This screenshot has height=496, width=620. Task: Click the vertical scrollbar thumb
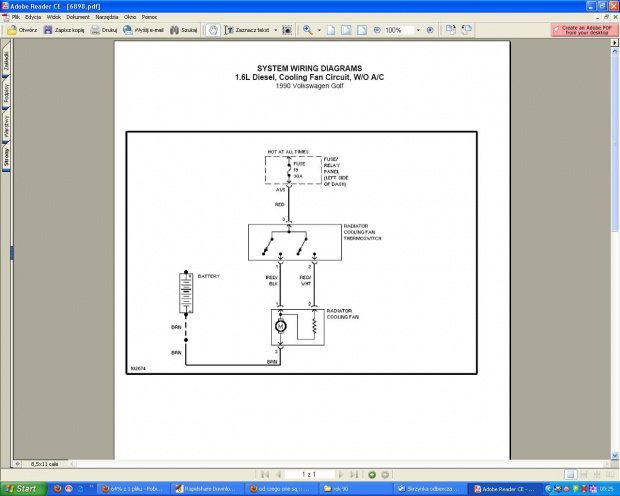(x=615, y=143)
